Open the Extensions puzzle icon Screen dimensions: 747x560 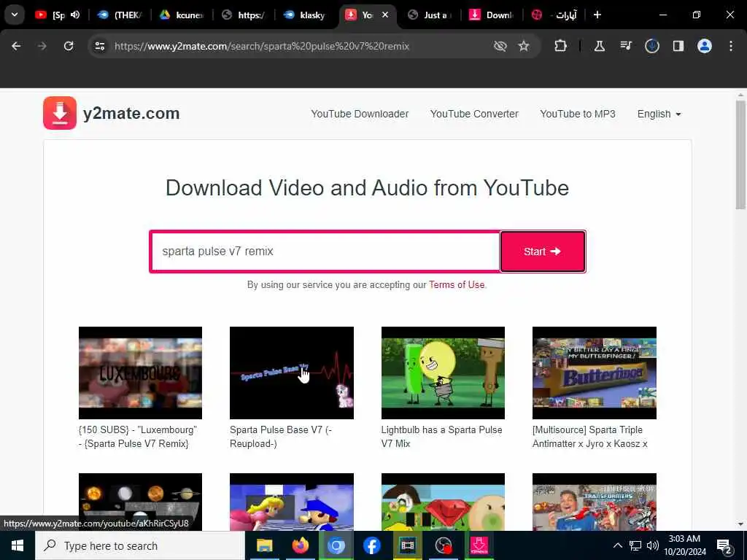pos(561,46)
